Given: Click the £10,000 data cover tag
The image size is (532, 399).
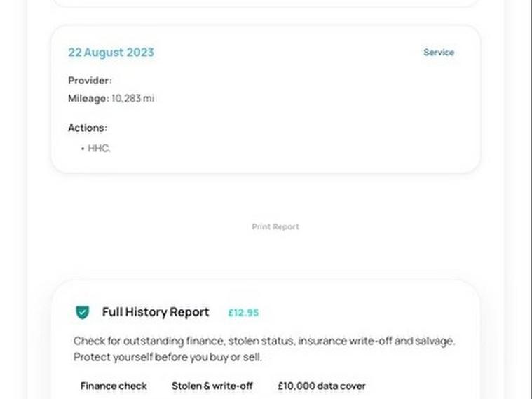Looking at the screenshot, I should point(322,386).
